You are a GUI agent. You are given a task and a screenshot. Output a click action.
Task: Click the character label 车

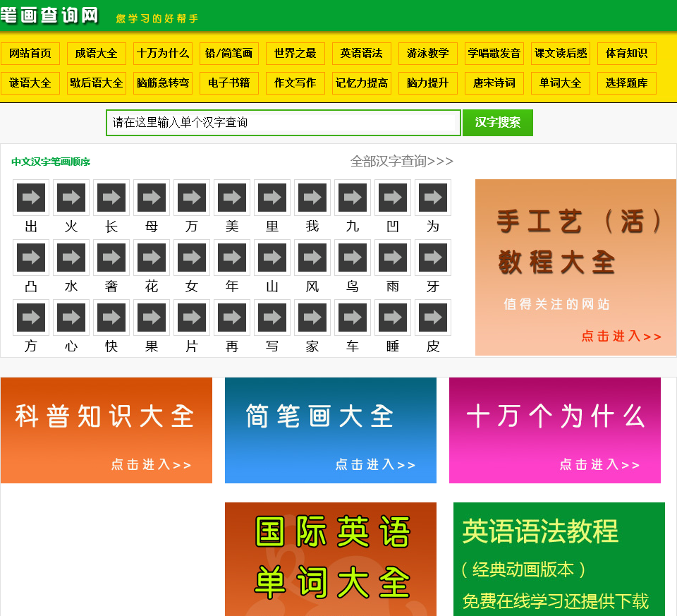tap(353, 346)
